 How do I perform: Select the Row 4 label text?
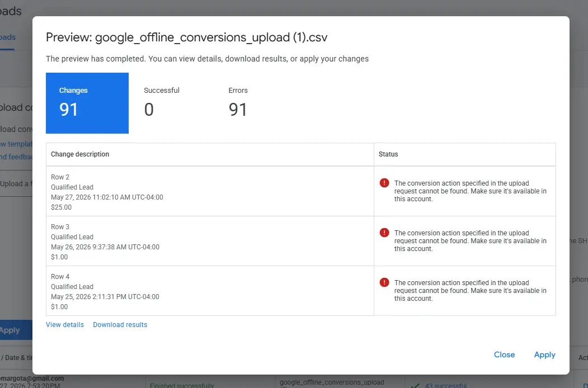[60, 277]
